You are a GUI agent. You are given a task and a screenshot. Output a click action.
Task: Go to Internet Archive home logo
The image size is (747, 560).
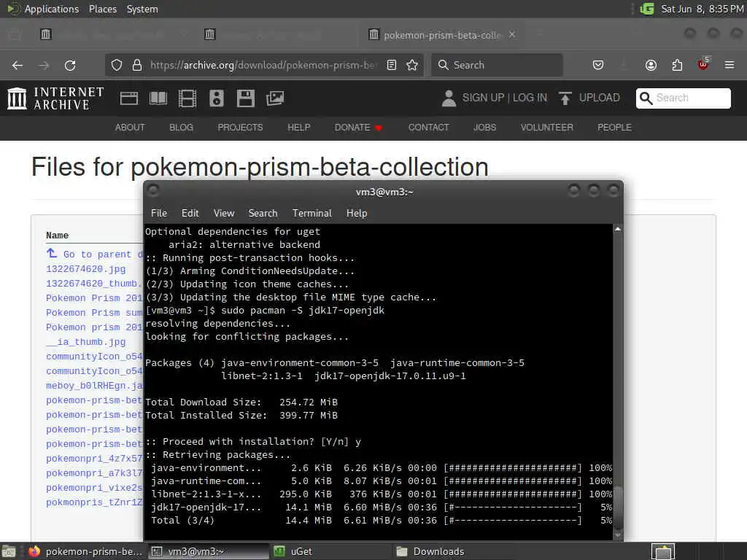[x=55, y=98]
